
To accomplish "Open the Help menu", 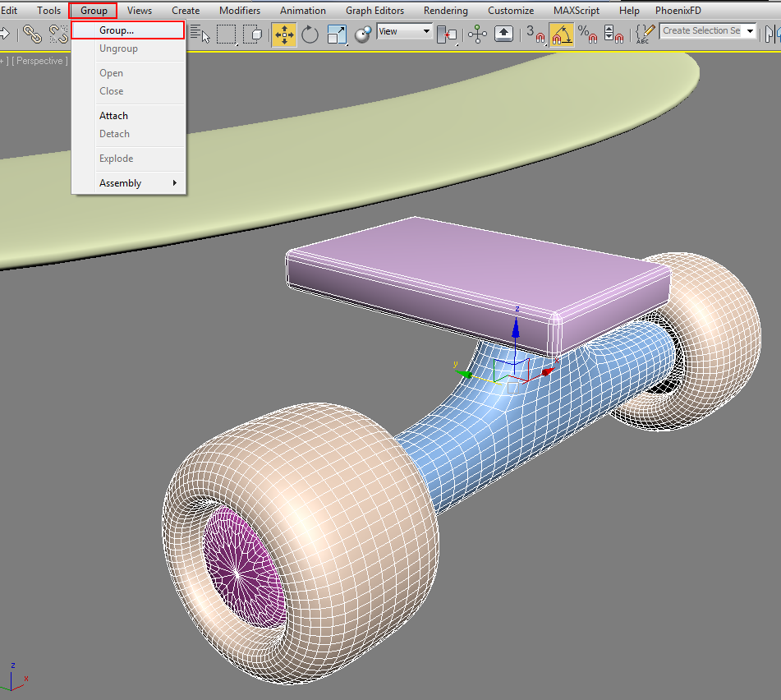I will tap(629, 11).
